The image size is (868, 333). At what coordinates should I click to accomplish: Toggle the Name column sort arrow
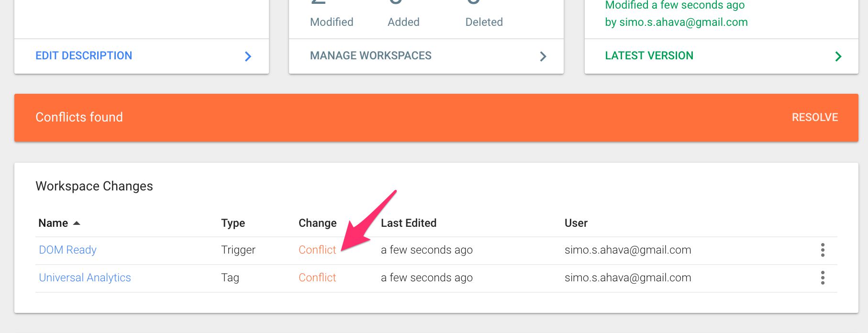77,223
